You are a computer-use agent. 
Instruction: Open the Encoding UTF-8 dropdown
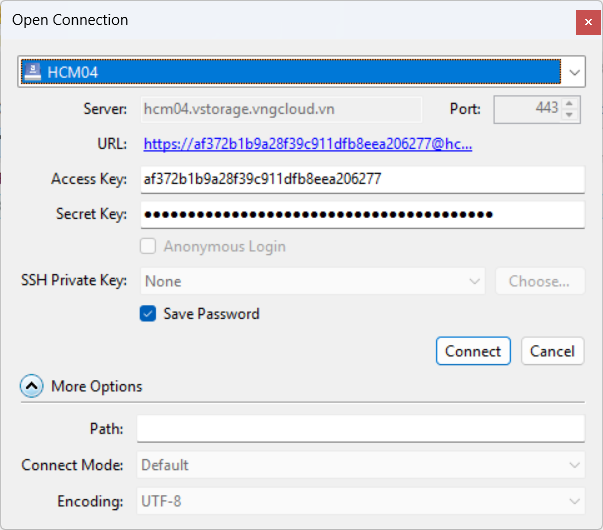click(360, 501)
